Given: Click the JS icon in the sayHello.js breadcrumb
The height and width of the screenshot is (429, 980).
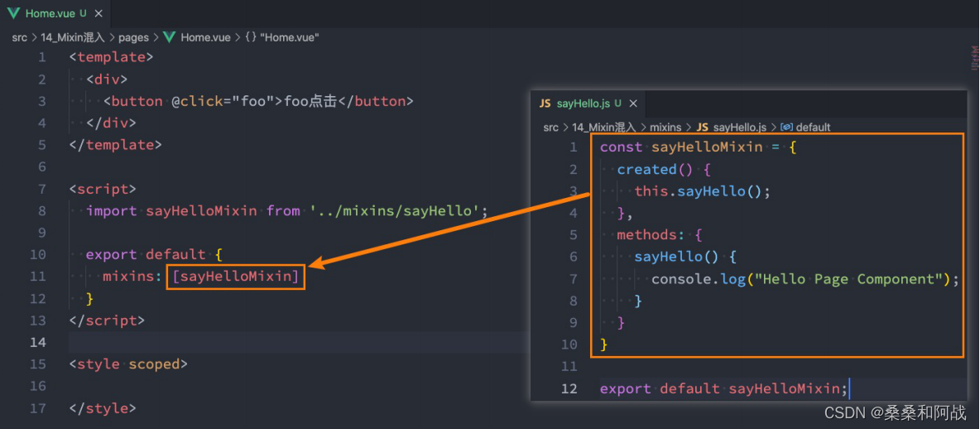Looking at the screenshot, I should (x=703, y=127).
